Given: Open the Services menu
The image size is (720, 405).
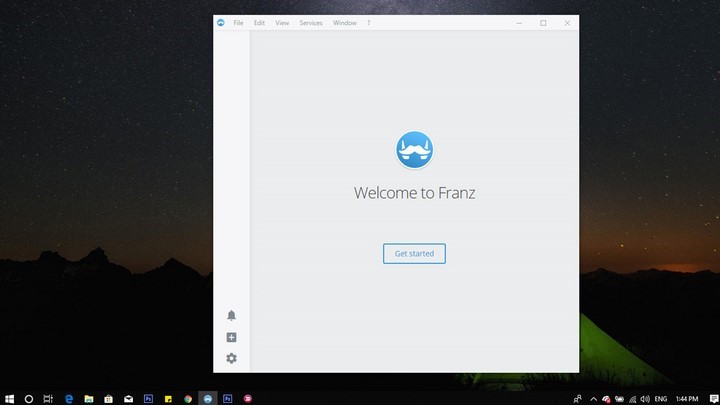Looking at the screenshot, I should tap(311, 23).
